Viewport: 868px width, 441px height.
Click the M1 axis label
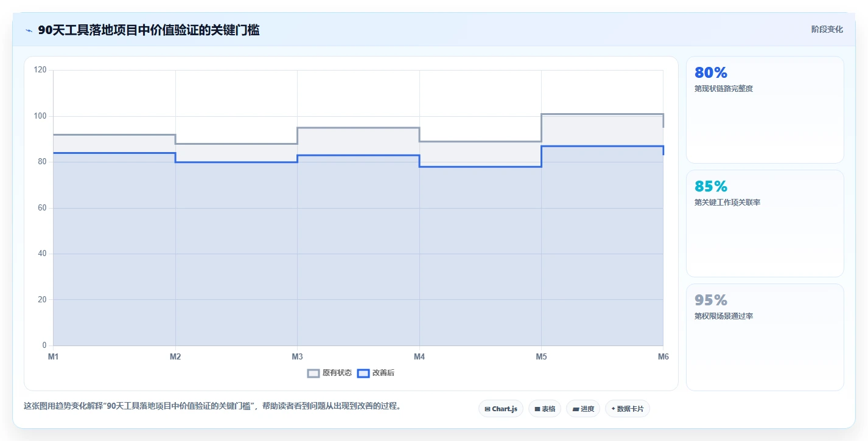click(x=54, y=357)
